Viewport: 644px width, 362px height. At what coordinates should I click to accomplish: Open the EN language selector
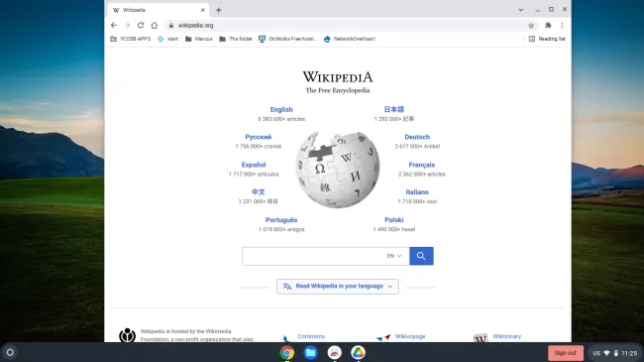point(394,256)
